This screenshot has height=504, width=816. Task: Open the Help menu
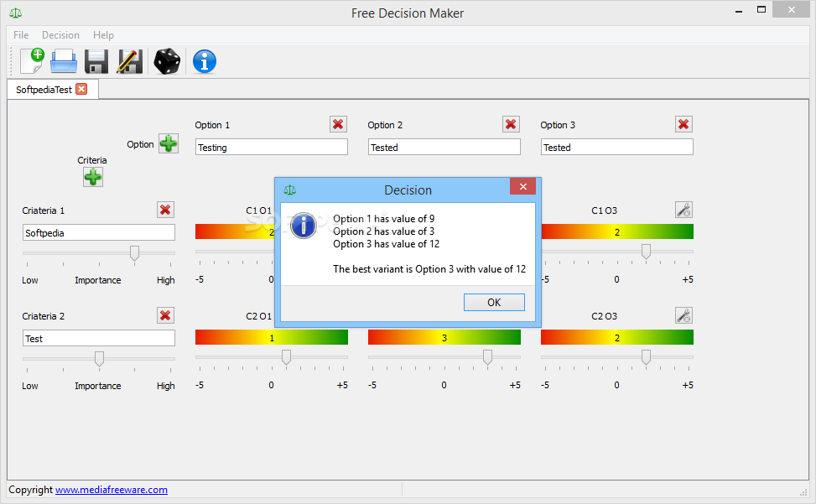[x=103, y=35]
